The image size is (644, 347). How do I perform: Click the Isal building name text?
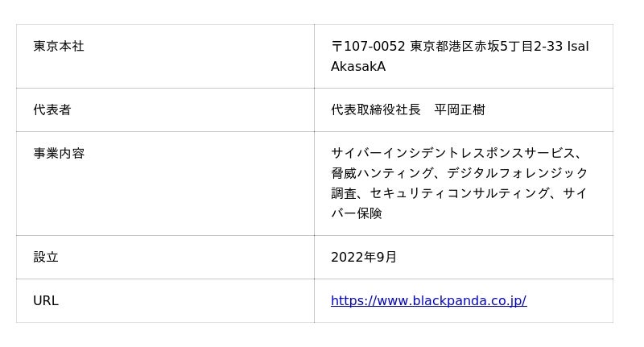578,47
